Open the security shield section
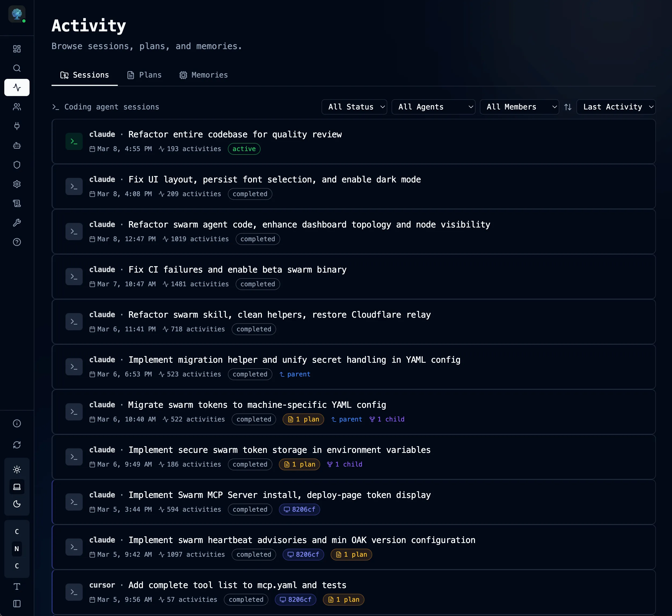This screenshot has height=616, width=672. 17,165
